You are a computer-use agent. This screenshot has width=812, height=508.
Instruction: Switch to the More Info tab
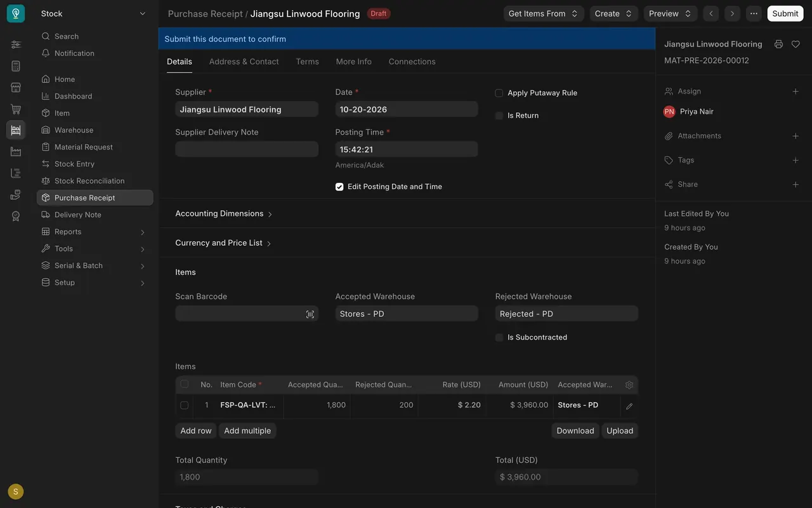coord(354,62)
